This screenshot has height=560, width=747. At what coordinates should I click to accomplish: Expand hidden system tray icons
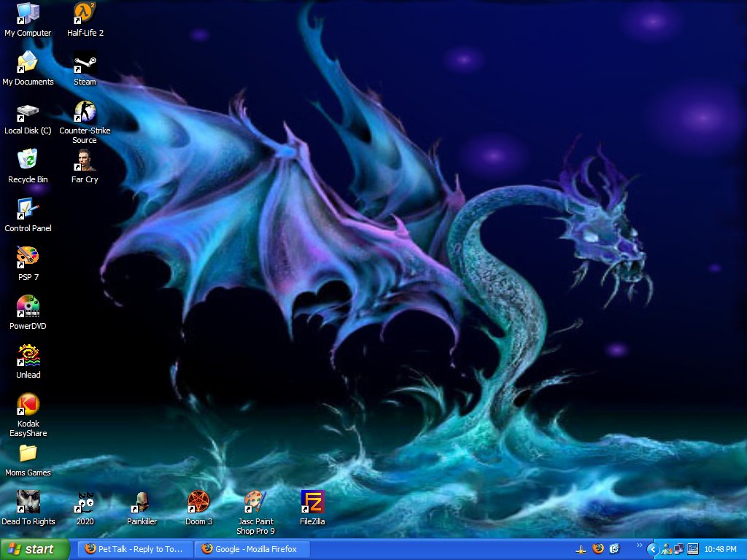pyautogui.click(x=654, y=549)
